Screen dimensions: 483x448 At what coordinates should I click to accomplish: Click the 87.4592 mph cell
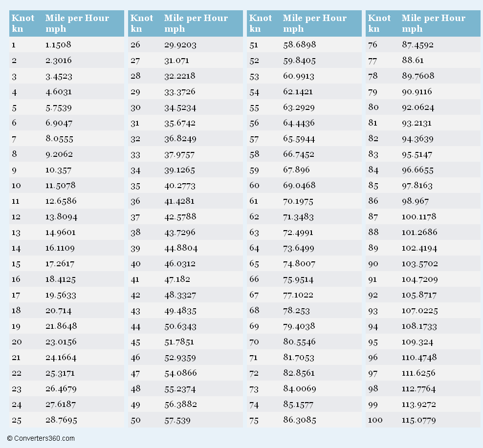[x=417, y=45]
